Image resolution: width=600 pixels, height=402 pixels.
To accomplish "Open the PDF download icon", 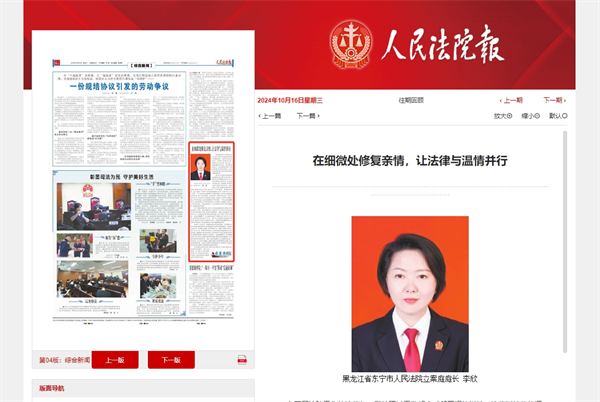I will pos(242,360).
